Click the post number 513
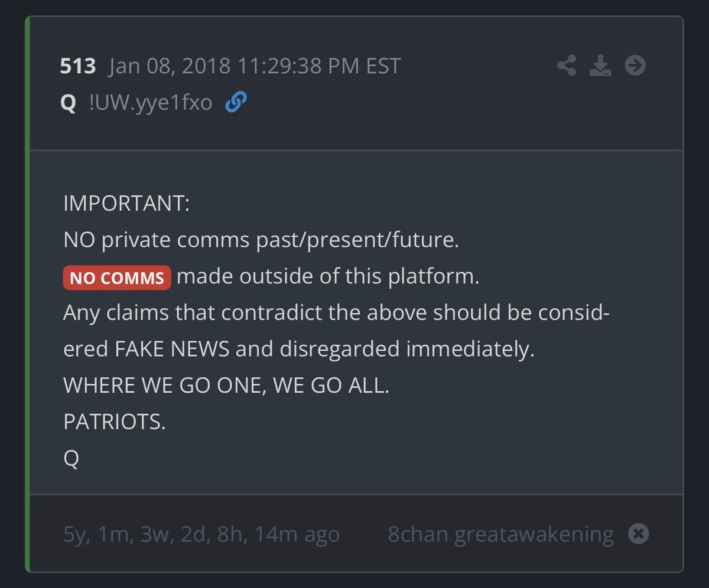This screenshot has width=709, height=588. pyautogui.click(x=77, y=66)
